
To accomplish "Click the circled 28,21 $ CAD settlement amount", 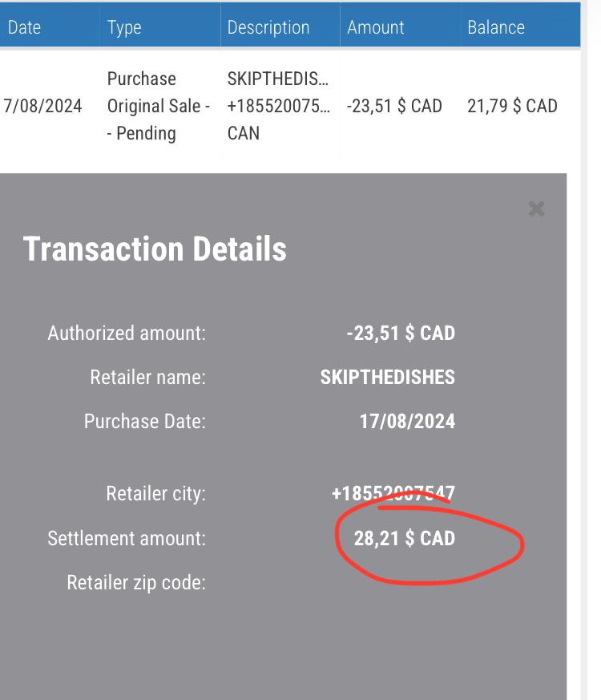I will click(x=404, y=538).
